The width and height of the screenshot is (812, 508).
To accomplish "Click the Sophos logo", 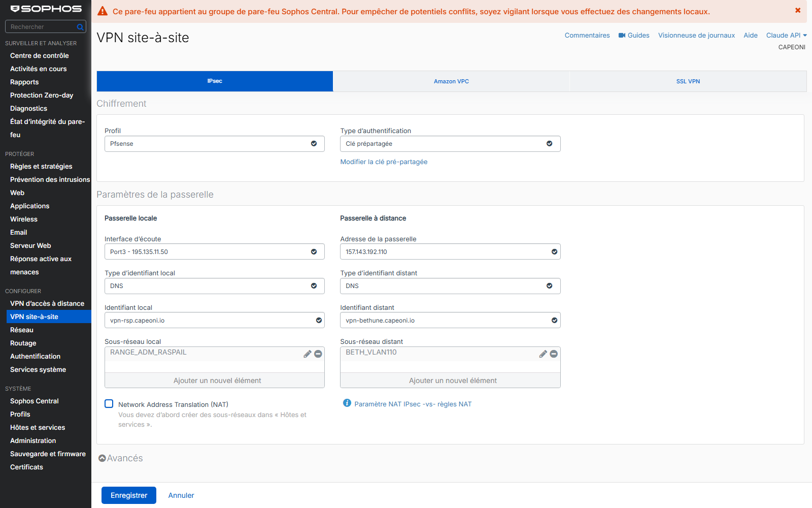I will coord(46,9).
